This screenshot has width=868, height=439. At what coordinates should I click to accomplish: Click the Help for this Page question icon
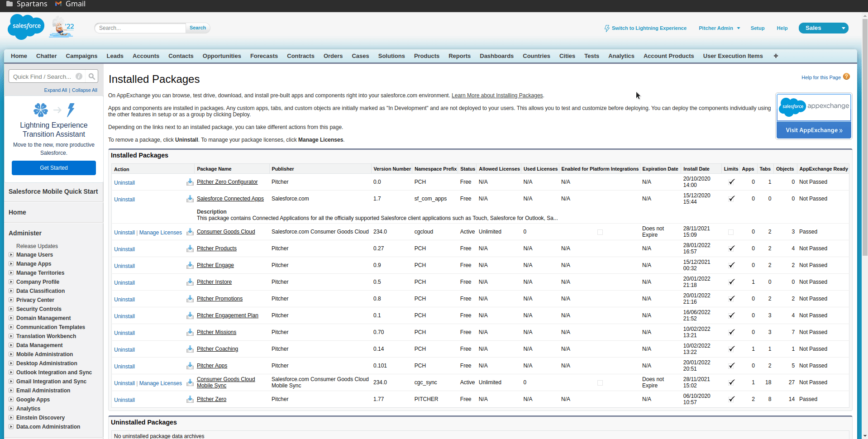coord(846,77)
